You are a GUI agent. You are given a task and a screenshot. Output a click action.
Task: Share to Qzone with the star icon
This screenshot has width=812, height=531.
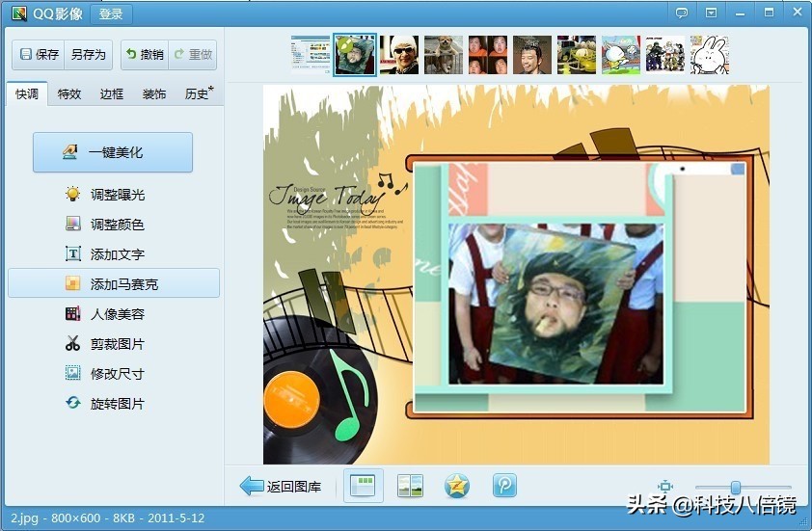pyautogui.click(x=457, y=487)
